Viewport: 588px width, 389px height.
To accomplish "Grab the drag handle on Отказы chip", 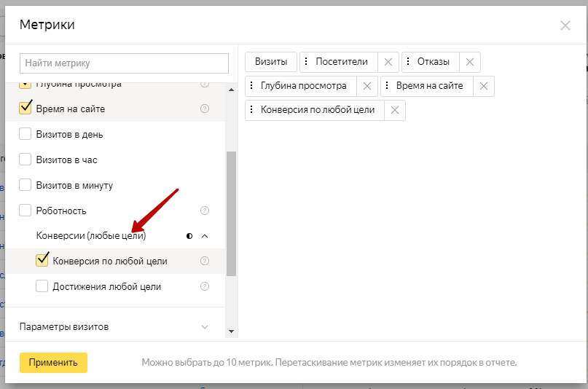I will point(408,62).
